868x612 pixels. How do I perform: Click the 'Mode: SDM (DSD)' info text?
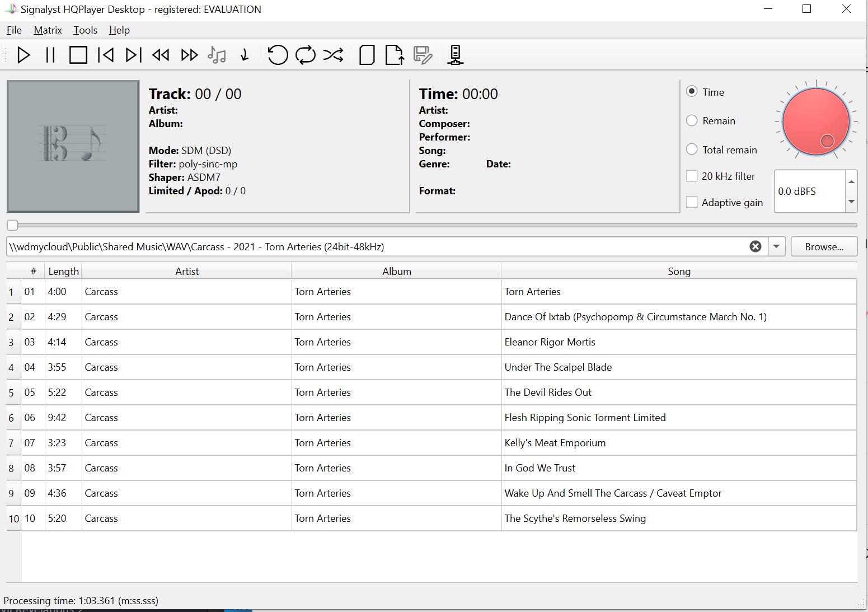point(190,151)
